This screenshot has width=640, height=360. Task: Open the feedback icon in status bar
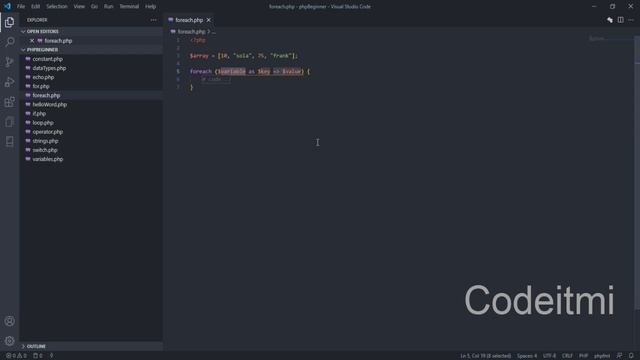click(619, 356)
